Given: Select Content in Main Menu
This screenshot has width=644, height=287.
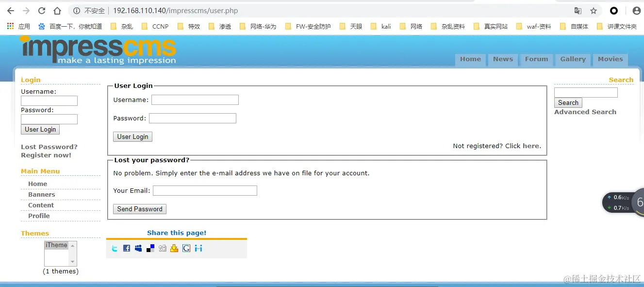Looking at the screenshot, I should pyautogui.click(x=41, y=205).
